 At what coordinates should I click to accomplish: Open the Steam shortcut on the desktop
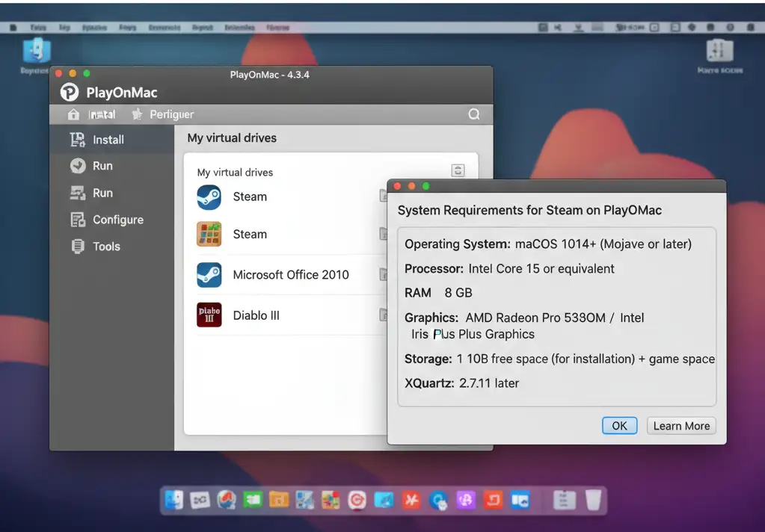pos(34,54)
